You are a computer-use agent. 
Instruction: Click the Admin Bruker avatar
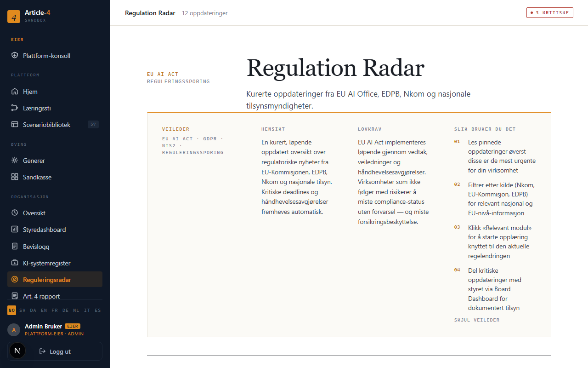[14, 330]
